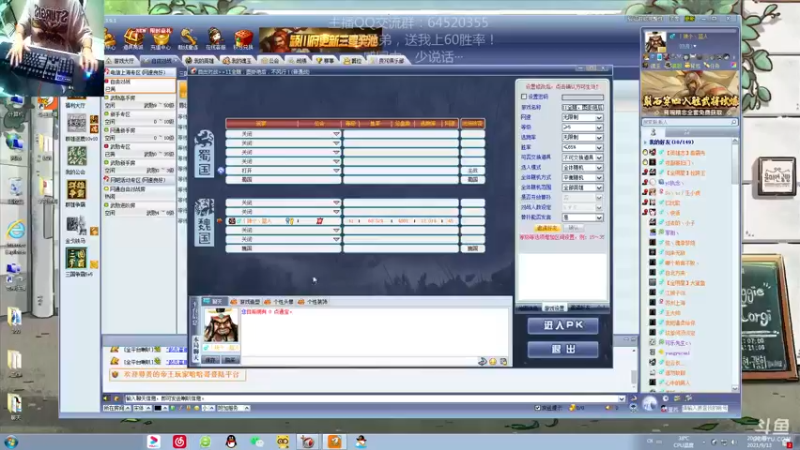
Task: Open the 爵位 tab
Action: pos(353,61)
